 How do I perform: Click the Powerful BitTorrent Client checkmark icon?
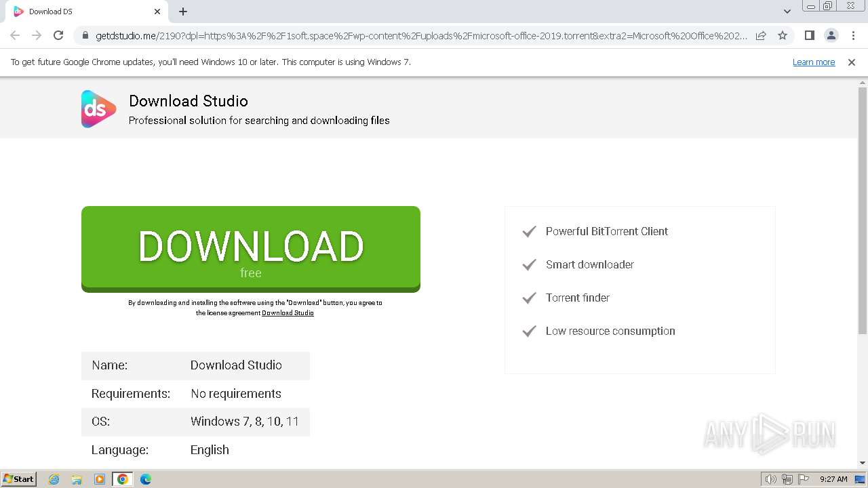[529, 231]
